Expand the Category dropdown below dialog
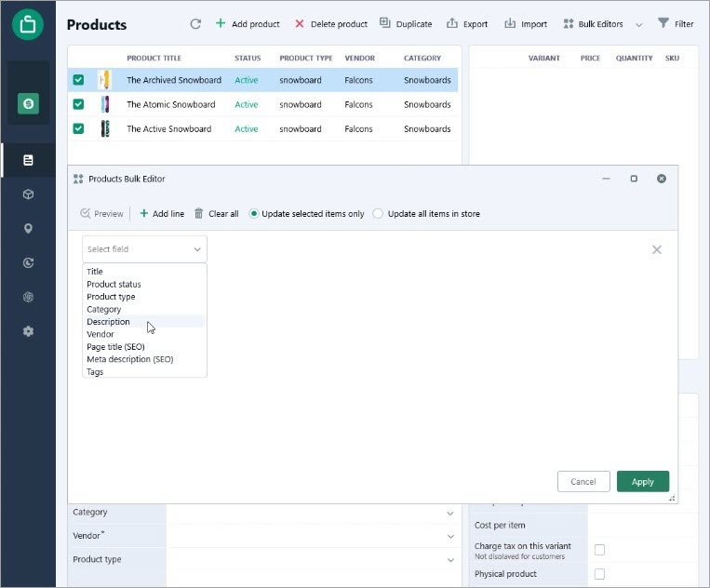The width and height of the screenshot is (710, 588). pyautogui.click(x=450, y=514)
